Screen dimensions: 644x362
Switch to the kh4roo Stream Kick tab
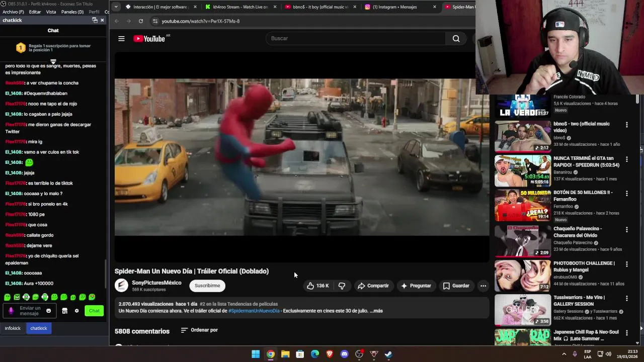[x=240, y=7]
